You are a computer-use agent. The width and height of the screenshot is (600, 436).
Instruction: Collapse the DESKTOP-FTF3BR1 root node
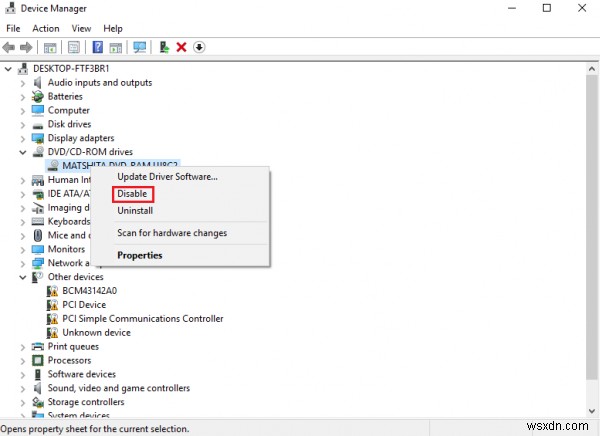(8, 69)
